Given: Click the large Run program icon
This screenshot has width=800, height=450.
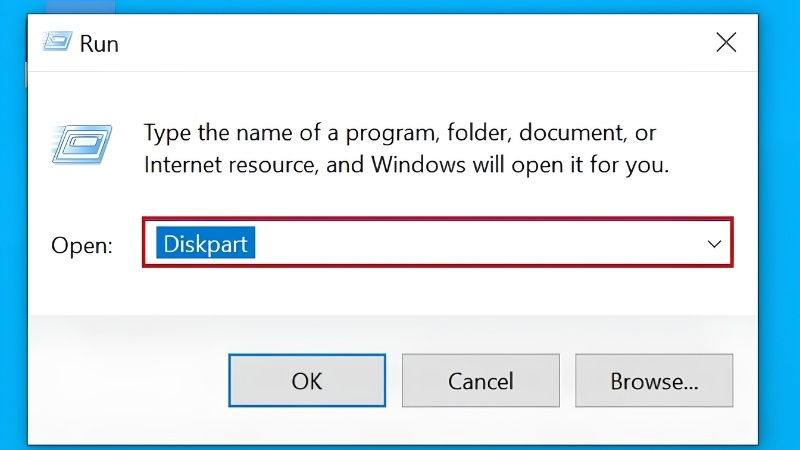Looking at the screenshot, I should point(82,144).
